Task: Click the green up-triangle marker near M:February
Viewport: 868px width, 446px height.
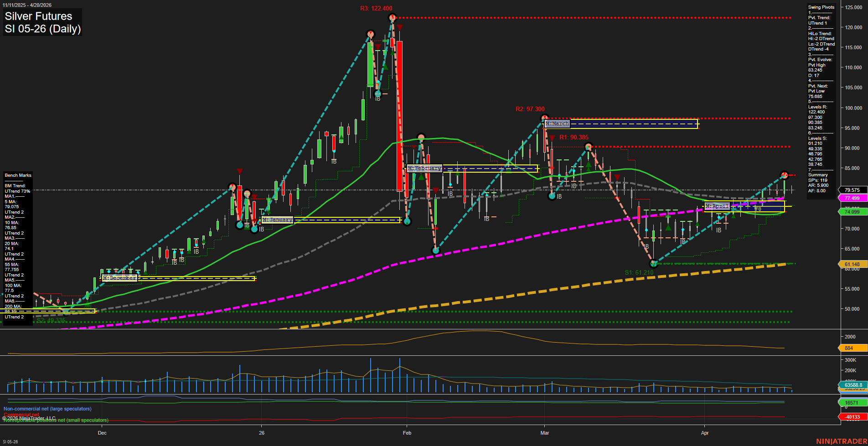Action: tap(420, 177)
